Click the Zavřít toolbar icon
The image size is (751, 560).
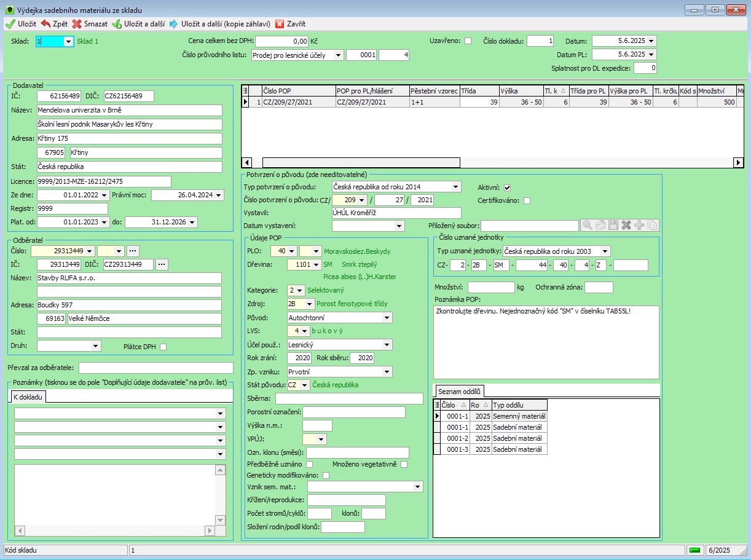(280, 24)
